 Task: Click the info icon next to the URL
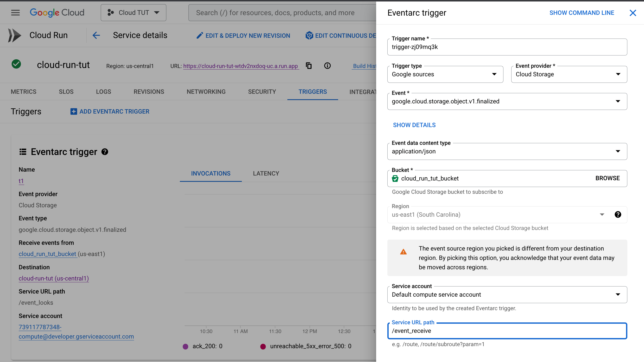pos(327,66)
